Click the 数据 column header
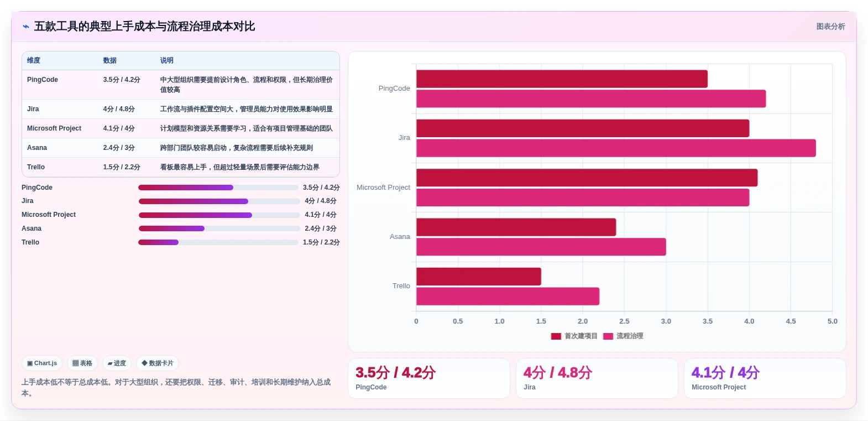 [x=110, y=61]
